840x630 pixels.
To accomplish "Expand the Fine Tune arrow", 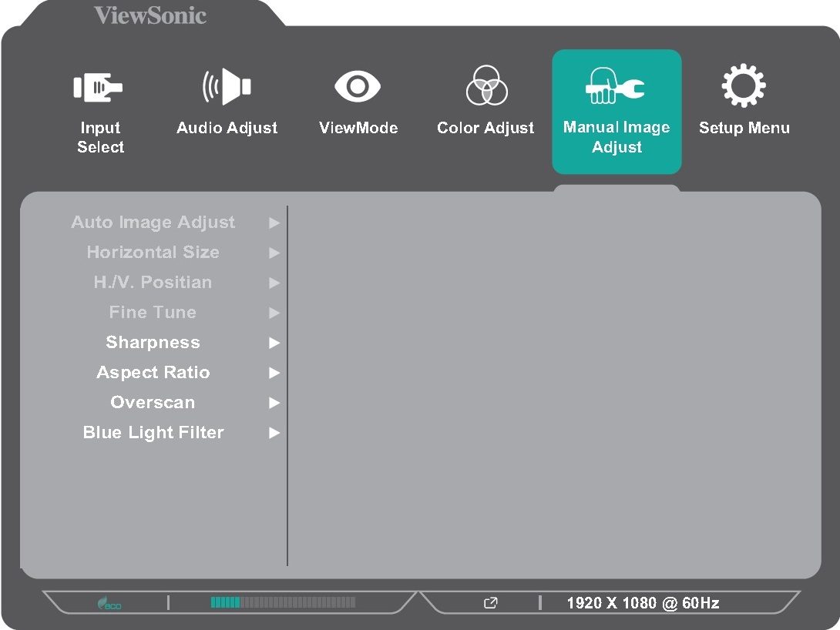I will [274, 313].
